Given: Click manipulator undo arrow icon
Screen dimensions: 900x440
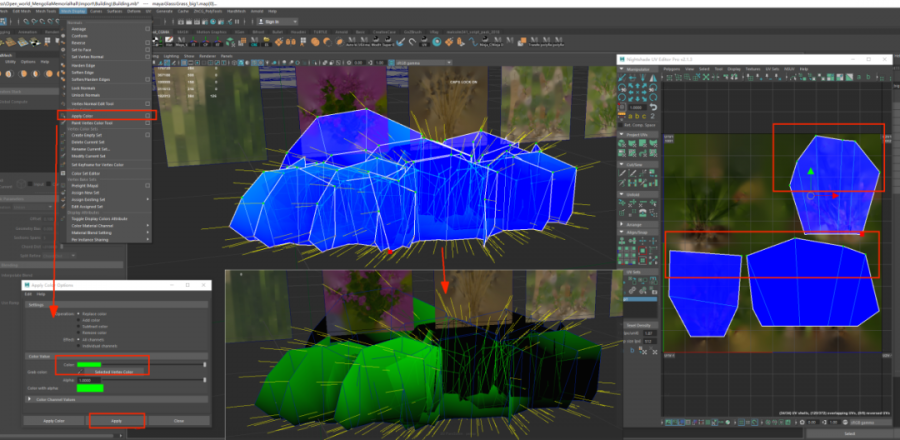Looking at the screenshot, I should (654, 108).
